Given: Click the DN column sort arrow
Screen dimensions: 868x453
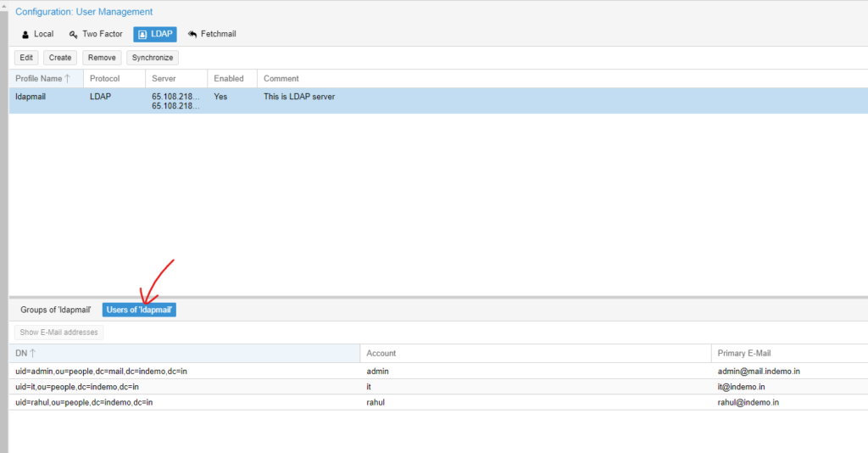Looking at the screenshot, I should (x=33, y=353).
